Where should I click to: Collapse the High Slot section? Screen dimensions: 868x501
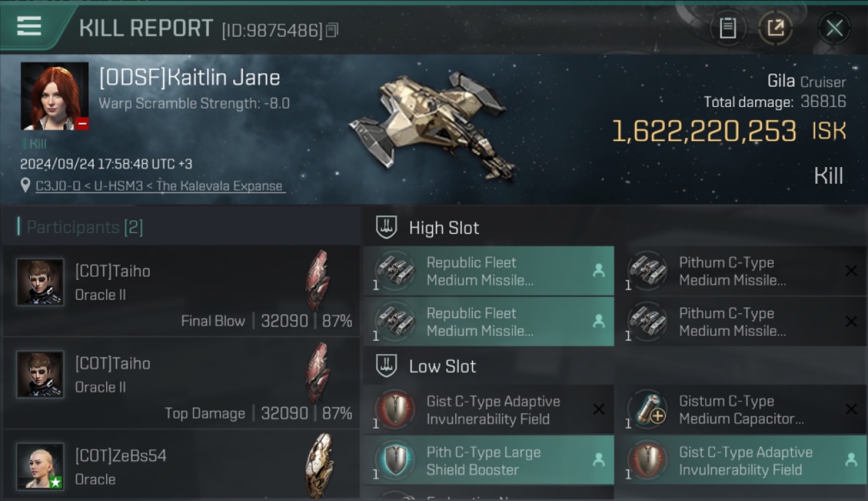pos(427,228)
